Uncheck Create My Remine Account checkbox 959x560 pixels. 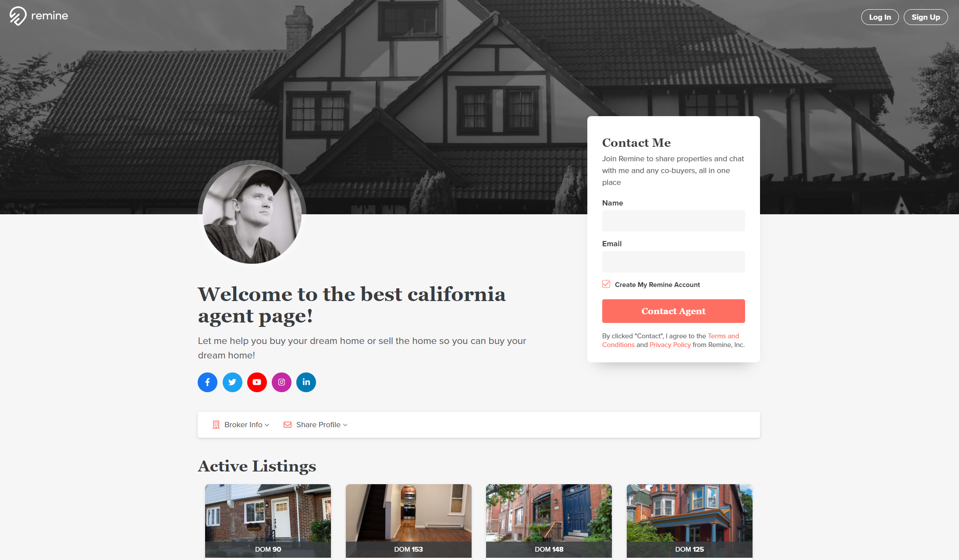(x=606, y=284)
